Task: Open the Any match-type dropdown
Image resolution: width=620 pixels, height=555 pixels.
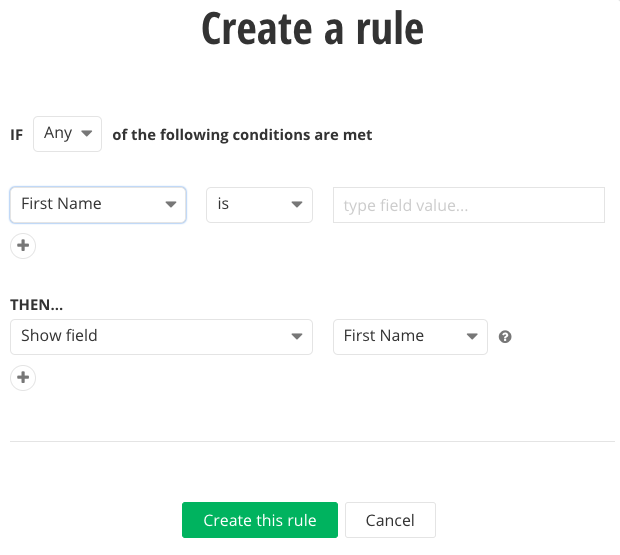Action: (68, 134)
